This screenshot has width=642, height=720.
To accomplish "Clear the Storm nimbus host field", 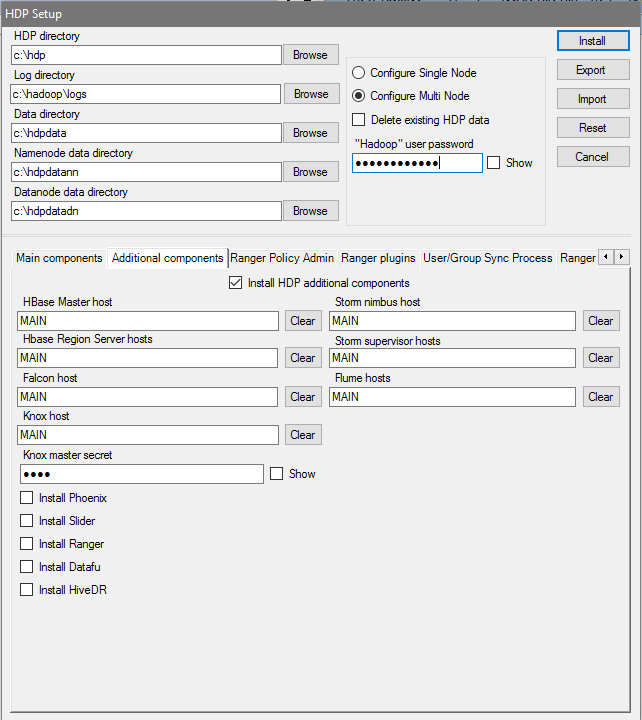I will point(600,321).
